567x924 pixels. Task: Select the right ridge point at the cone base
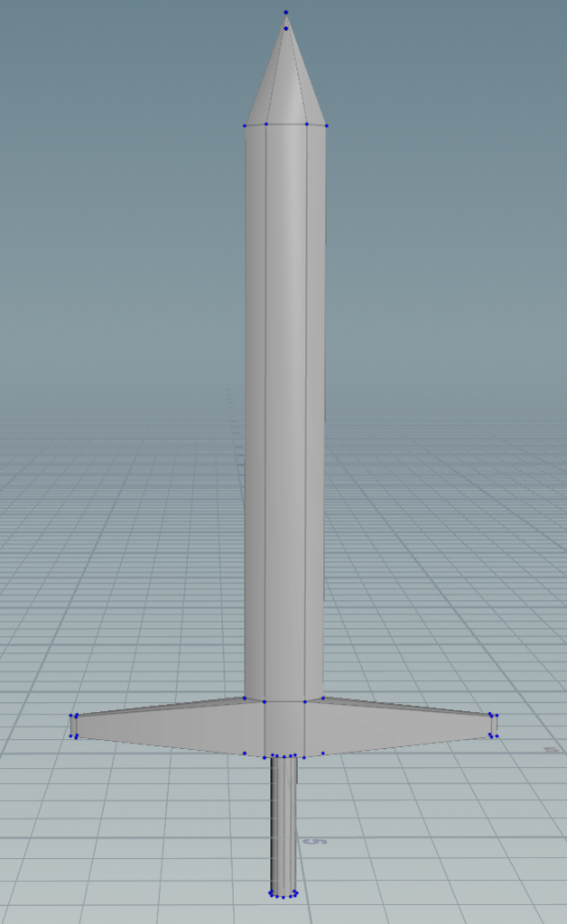pos(306,124)
